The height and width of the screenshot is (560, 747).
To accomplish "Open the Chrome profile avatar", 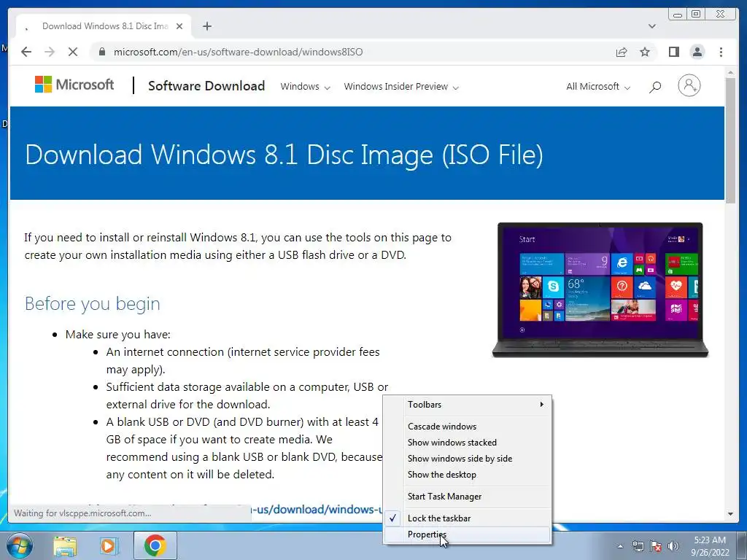I will click(697, 52).
